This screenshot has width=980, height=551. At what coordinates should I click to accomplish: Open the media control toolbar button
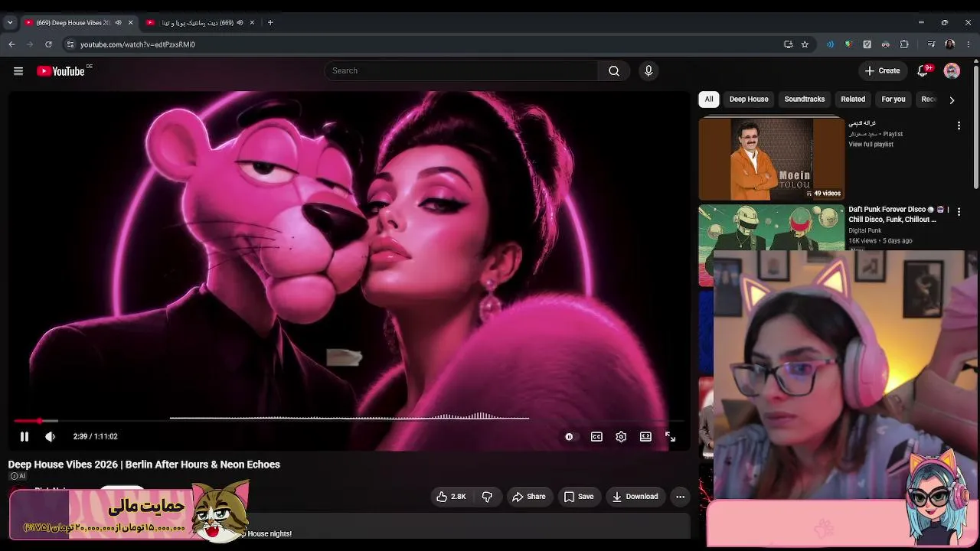click(931, 44)
